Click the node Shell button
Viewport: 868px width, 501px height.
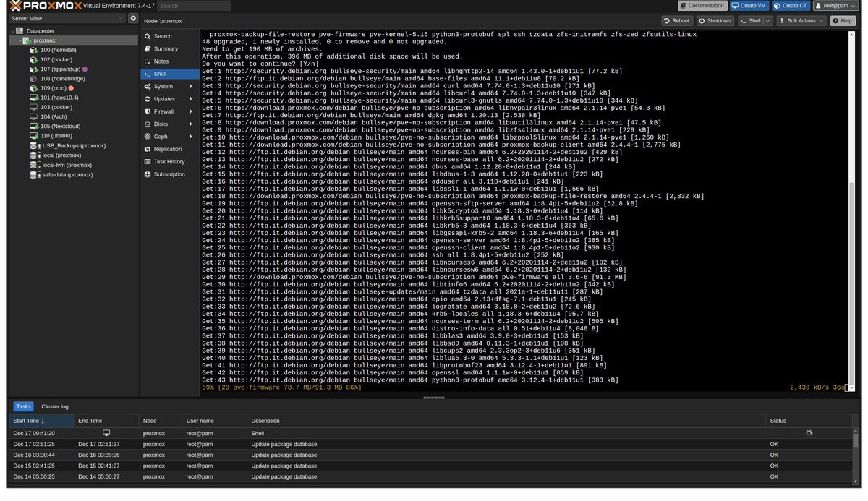tap(750, 21)
